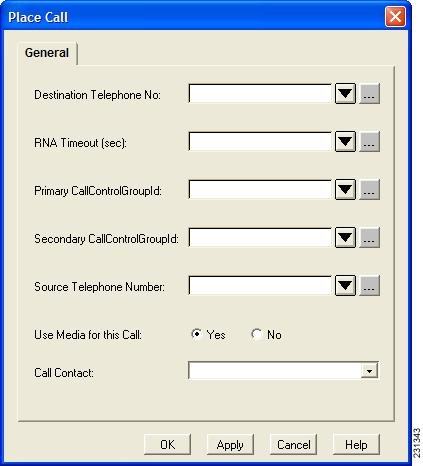
Task: Open expression editor for Source Telephone Number
Action: (x=369, y=286)
